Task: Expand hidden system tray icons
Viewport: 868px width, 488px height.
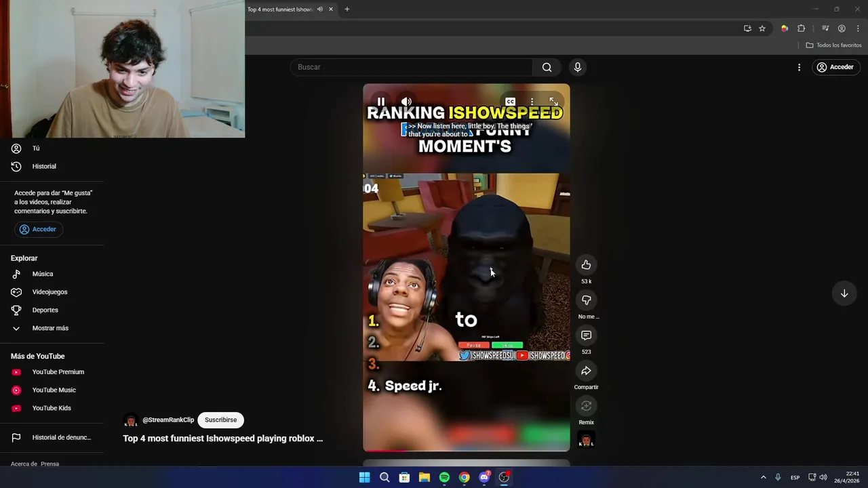Action: pyautogui.click(x=763, y=477)
